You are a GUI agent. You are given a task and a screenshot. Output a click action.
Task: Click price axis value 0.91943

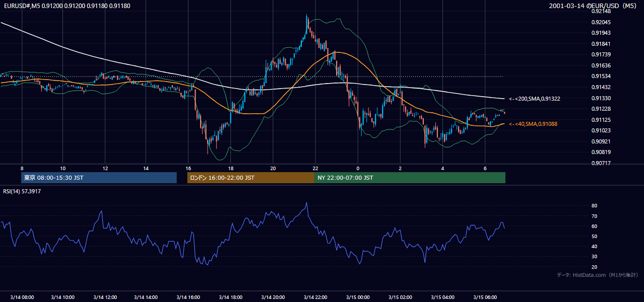point(601,33)
